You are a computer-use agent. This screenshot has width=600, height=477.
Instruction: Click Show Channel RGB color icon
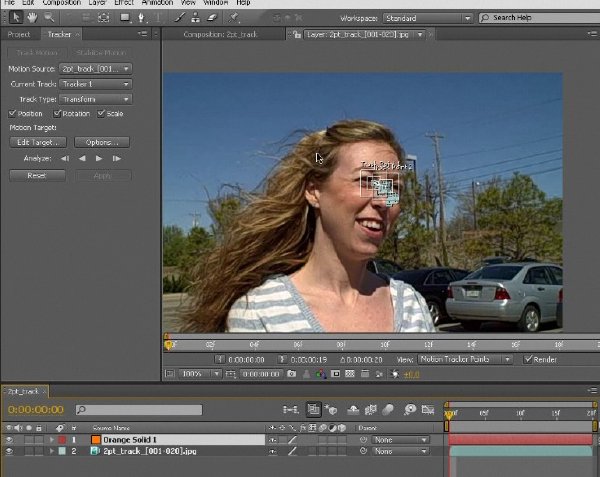pos(321,374)
